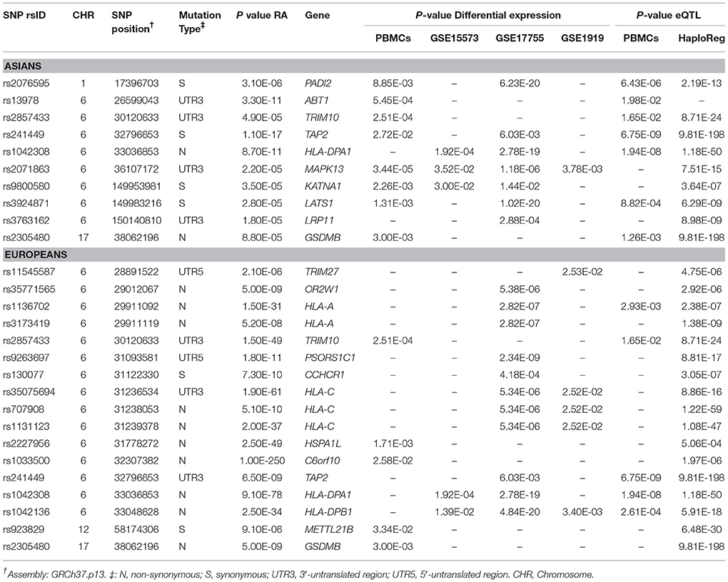Click gene ABT1

coord(316,101)
